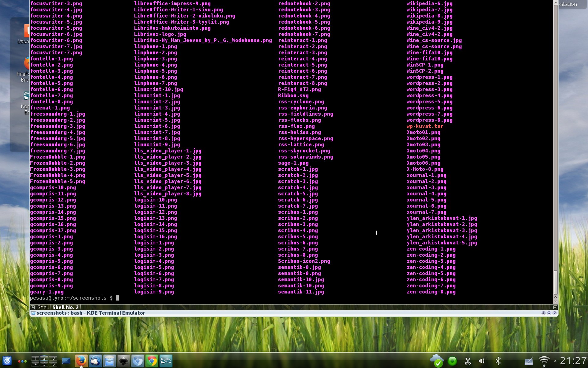Switch to virtual desktop 4 in pager
The width and height of the screenshot is (588, 368).
tap(36, 364)
